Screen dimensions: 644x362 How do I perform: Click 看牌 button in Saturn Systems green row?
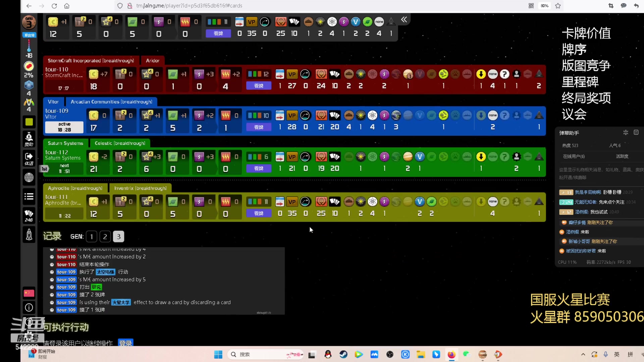259,169
